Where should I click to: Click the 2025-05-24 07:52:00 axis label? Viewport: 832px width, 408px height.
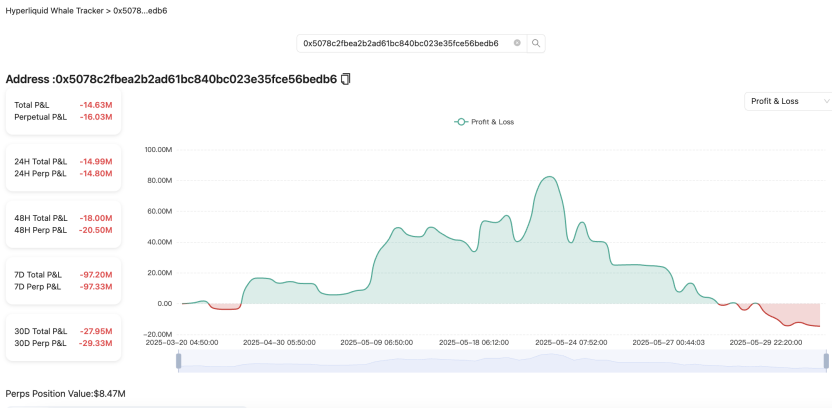[571, 343]
